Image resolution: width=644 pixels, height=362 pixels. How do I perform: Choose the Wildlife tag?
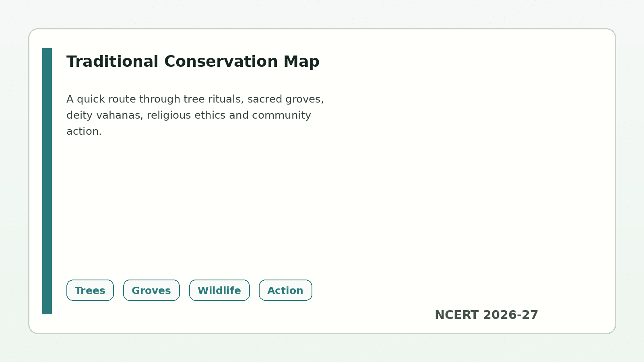point(219,290)
